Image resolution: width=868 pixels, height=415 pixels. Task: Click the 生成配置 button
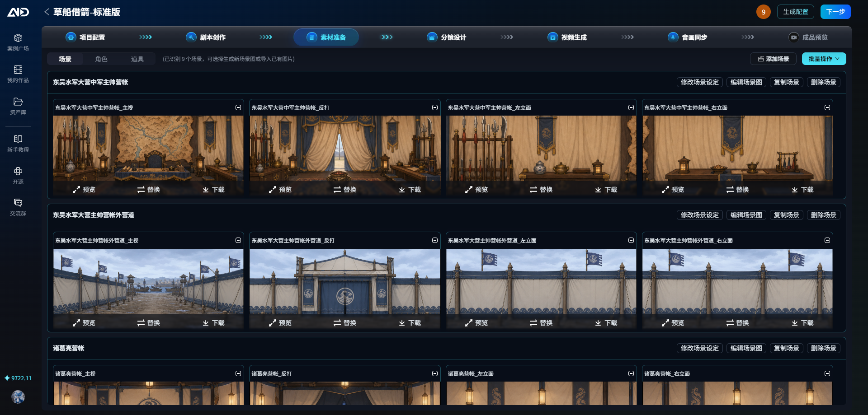tap(796, 12)
